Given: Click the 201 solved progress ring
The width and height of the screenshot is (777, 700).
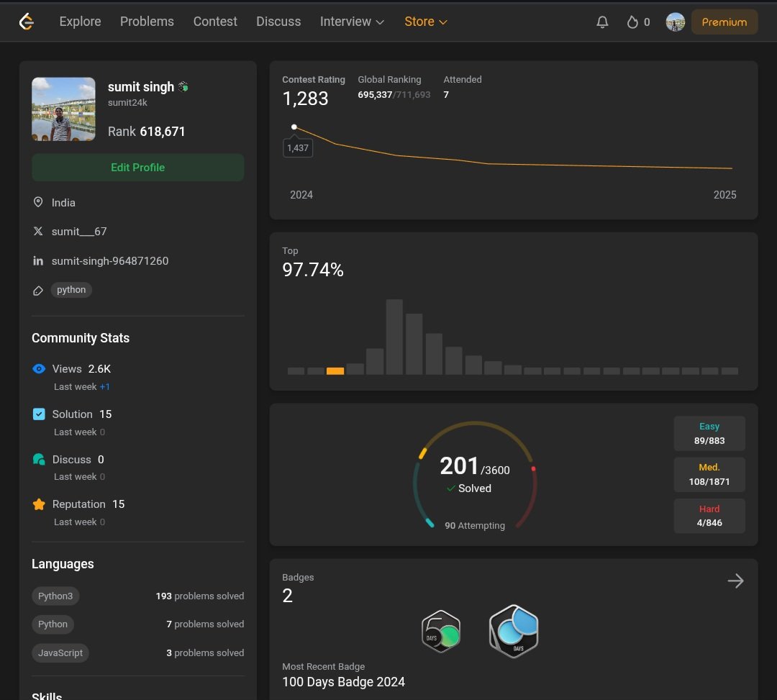Looking at the screenshot, I should pyautogui.click(x=475, y=475).
